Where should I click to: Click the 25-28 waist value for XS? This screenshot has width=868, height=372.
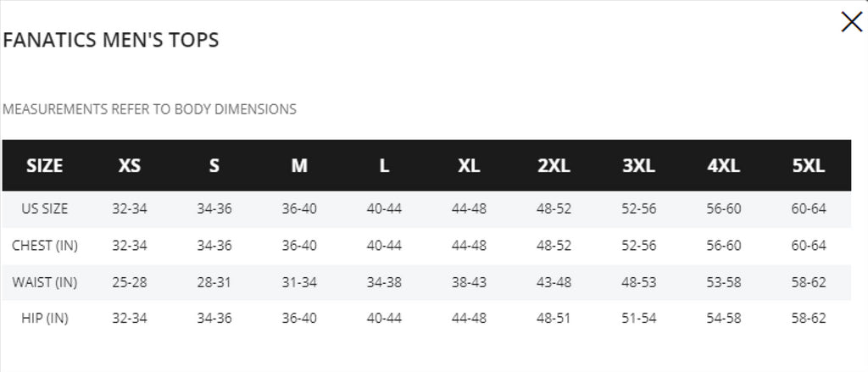pyautogui.click(x=130, y=282)
